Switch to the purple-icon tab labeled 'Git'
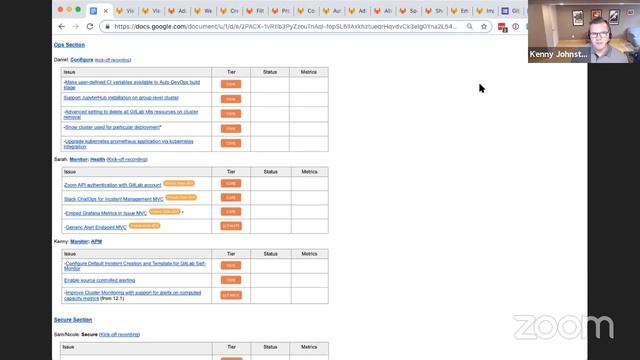The image size is (640, 360). click(x=511, y=11)
